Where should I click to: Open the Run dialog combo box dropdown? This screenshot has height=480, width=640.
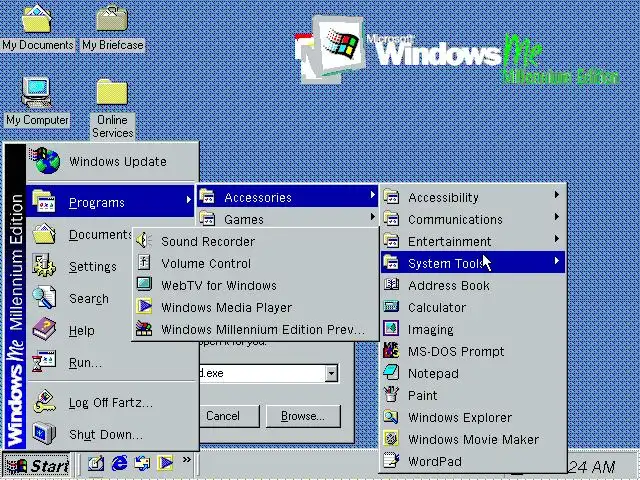331,373
